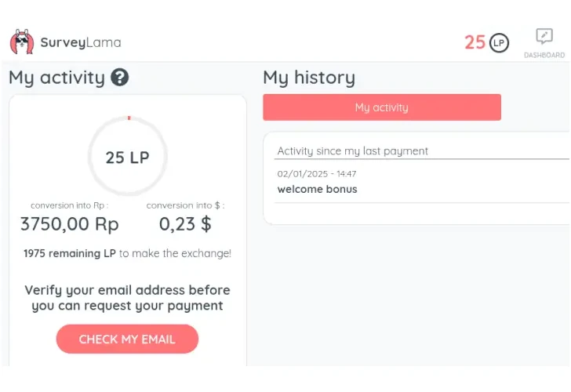This screenshot has width=571, height=392.
Task: Click the circular 25 LP progress ring
Action: tap(127, 157)
